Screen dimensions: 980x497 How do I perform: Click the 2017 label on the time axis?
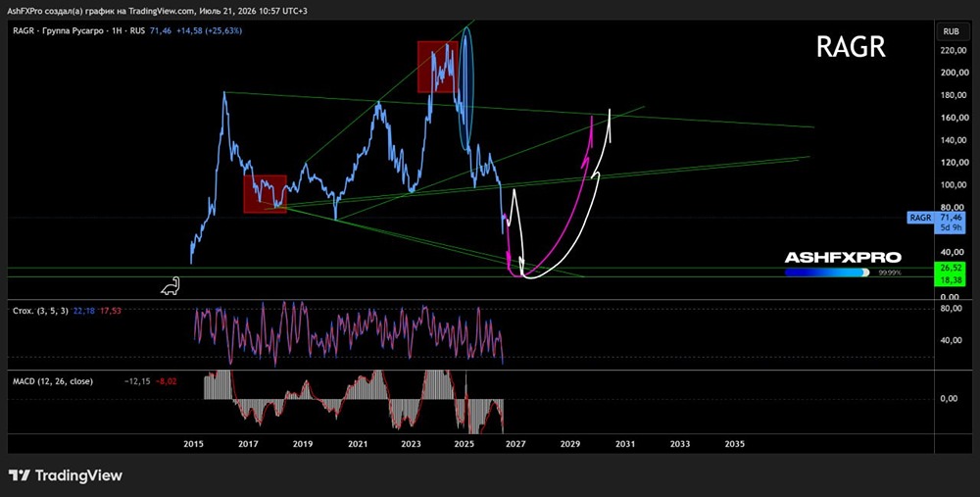point(248,444)
